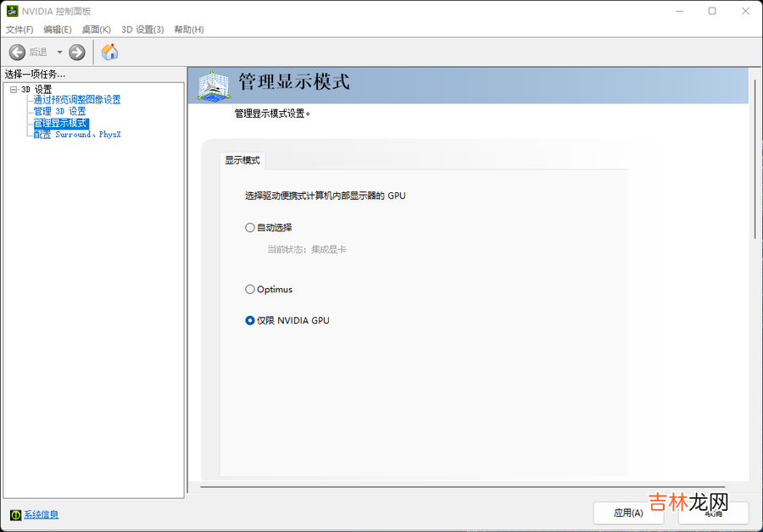The image size is (763, 532).
Task: Select the Optimus radio button
Action: [250, 290]
